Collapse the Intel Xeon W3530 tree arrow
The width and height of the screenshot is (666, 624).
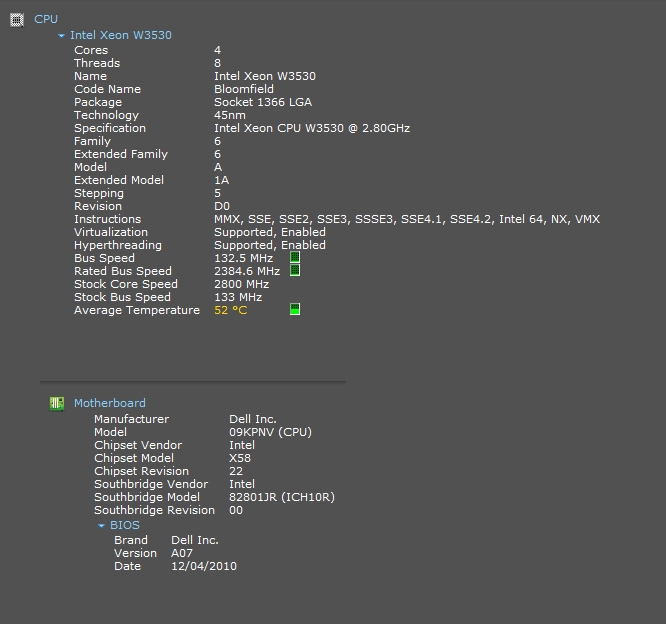(61, 36)
